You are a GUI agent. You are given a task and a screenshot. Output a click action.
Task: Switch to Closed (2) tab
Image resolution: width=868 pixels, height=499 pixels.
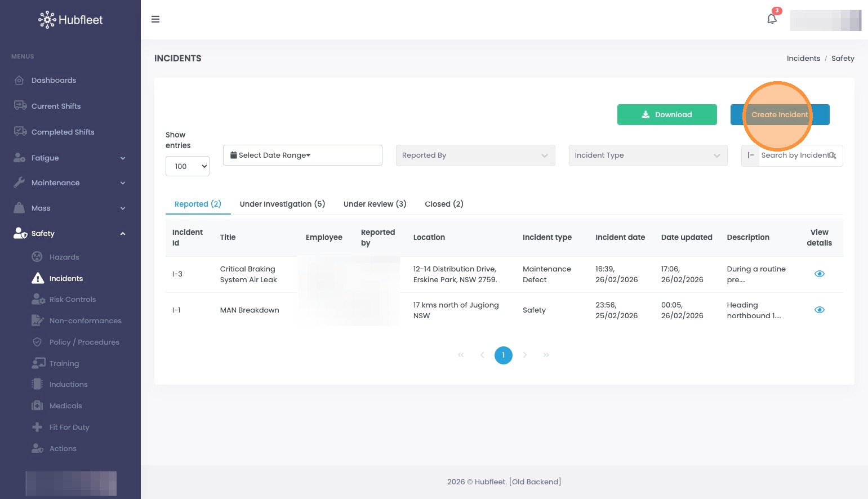[444, 204]
